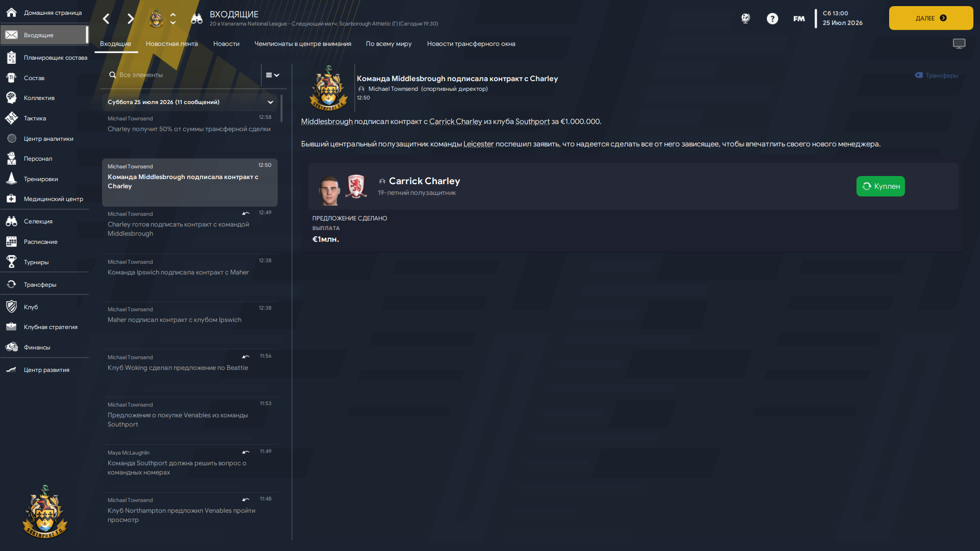Open the Трансферы tag link
Screen dimensions: 980x551
pyautogui.click(x=937, y=76)
